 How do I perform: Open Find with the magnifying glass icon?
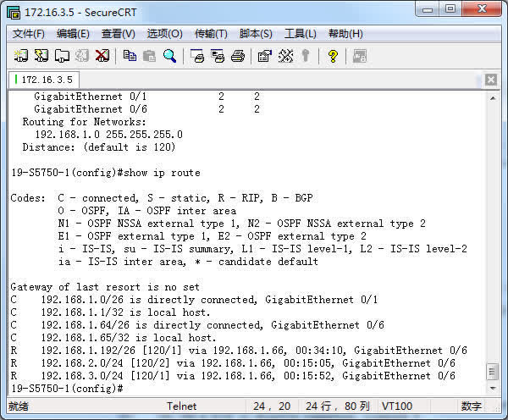[x=169, y=56]
